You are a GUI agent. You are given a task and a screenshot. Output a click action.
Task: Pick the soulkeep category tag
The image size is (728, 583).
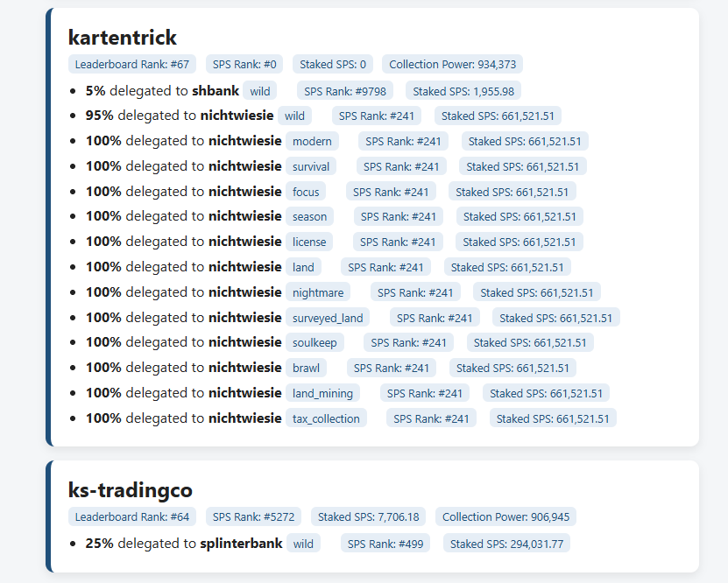click(315, 343)
